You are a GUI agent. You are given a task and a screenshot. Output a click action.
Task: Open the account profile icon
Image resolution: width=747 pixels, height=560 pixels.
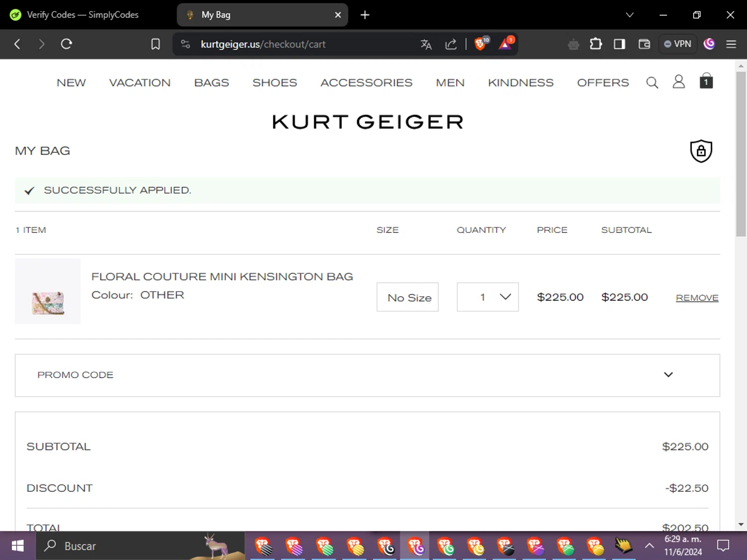tap(679, 82)
